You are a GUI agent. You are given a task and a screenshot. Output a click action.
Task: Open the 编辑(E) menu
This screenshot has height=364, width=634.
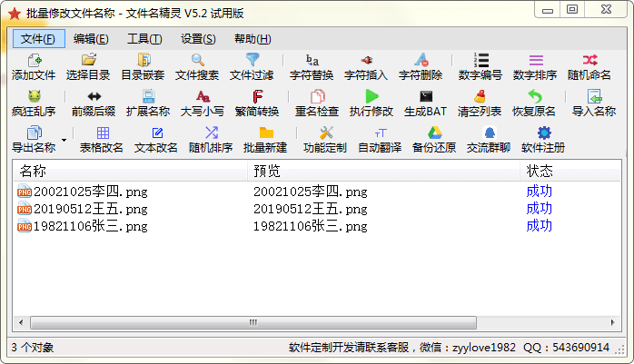(x=91, y=39)
